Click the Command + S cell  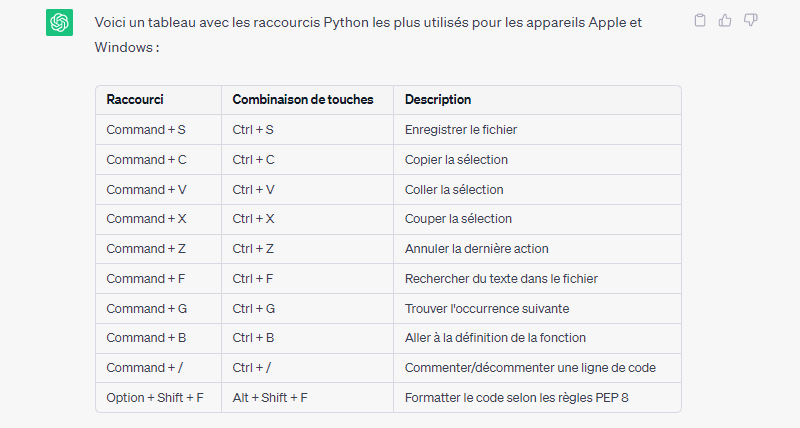click(x=146, y=130)
